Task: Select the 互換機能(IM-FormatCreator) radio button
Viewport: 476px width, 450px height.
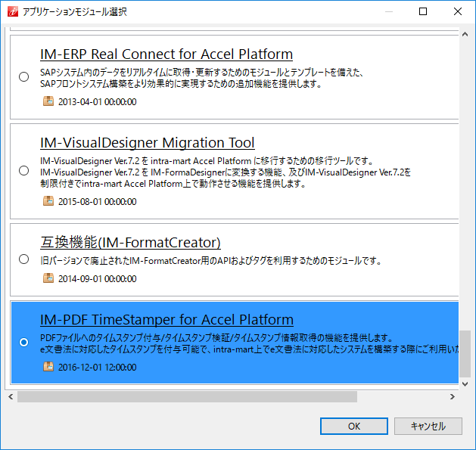Action: tap(23, 259)
